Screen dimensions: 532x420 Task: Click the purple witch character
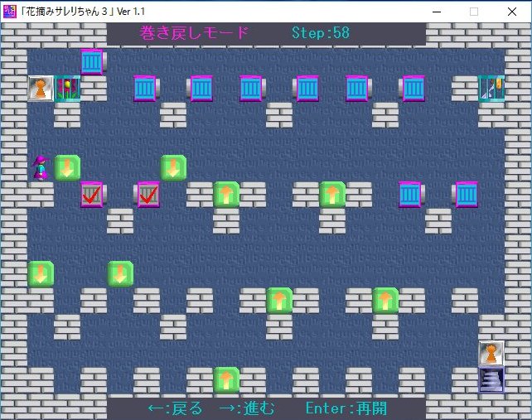tap(41, 167)
